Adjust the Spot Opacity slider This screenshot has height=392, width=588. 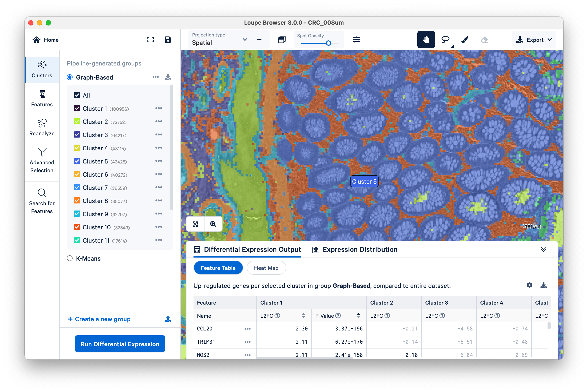point(329,43)
